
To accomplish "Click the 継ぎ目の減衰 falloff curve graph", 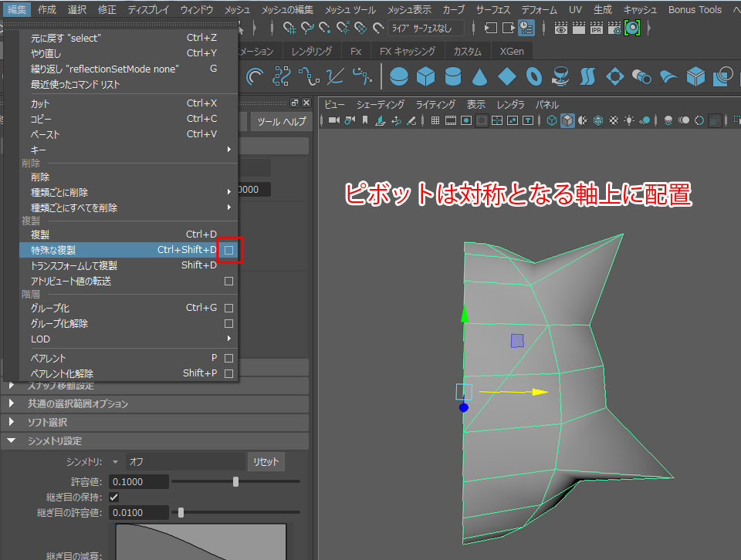I will [x=201, y=541].
